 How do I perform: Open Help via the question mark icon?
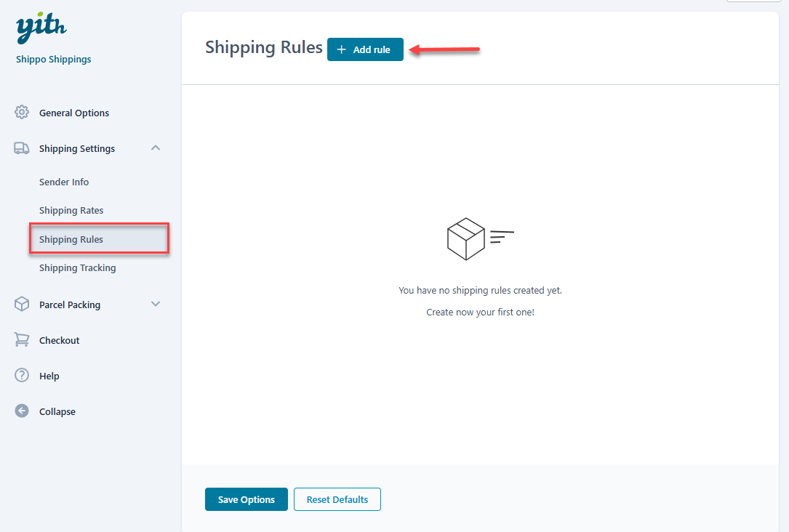[22, 376]
